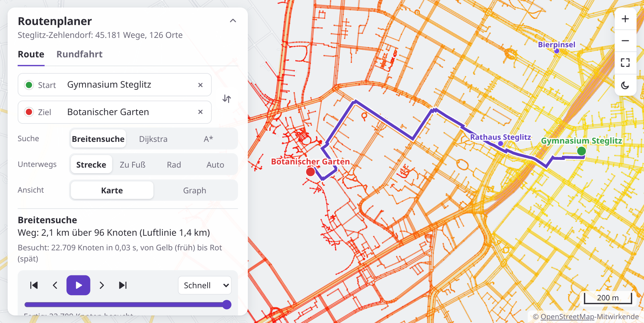Jump to the animation start
Viewport: 644px width, 323px height.
tap(34, 285)
